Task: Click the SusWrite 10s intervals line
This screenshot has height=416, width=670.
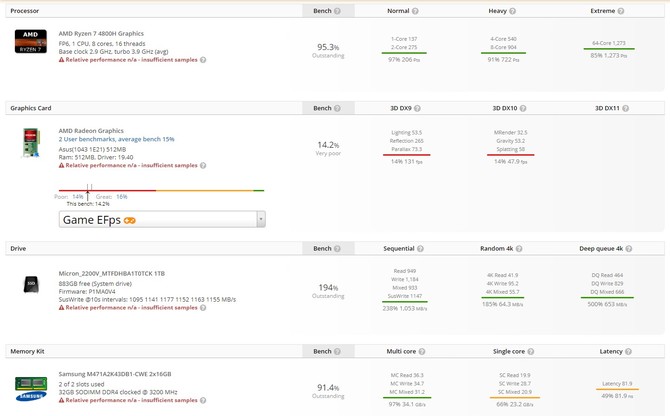Action: pyautogui.click(x=147, y=299)
